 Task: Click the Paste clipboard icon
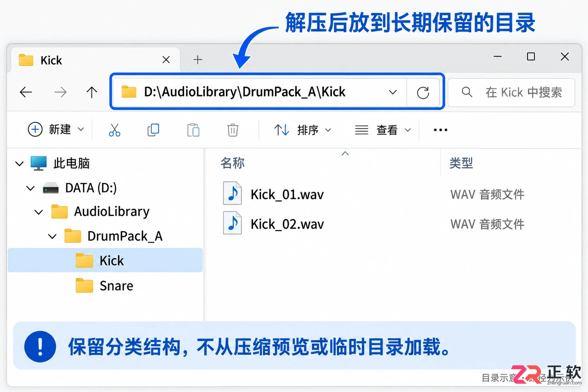(193, 130)
